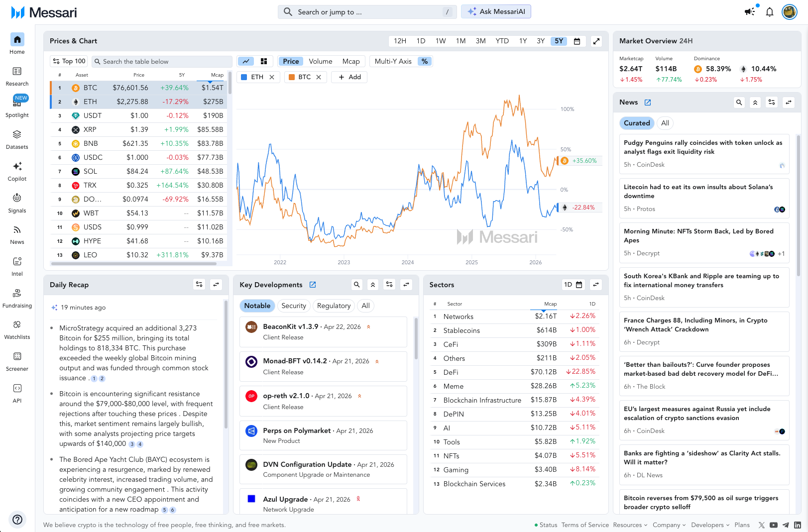
Task: Click Ask MessariAI button
Action: click(496, 12)
